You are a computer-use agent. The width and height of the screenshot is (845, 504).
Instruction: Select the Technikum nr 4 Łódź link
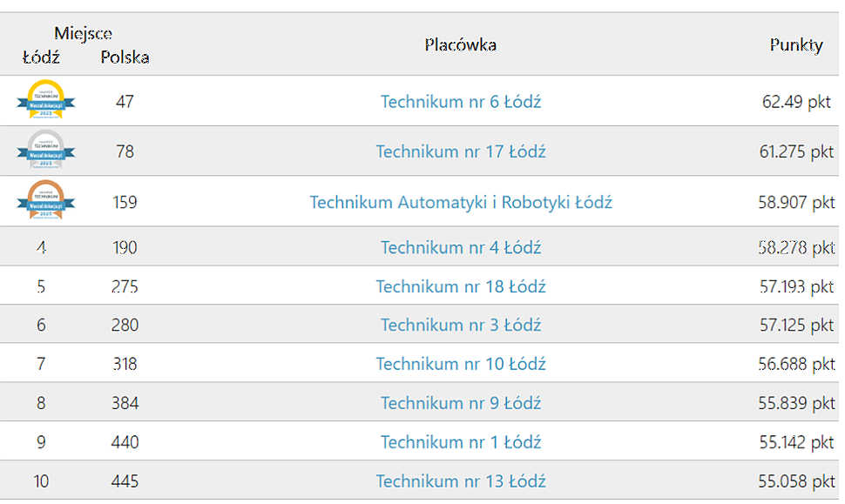pyautogui.click(x=460, y=247)
